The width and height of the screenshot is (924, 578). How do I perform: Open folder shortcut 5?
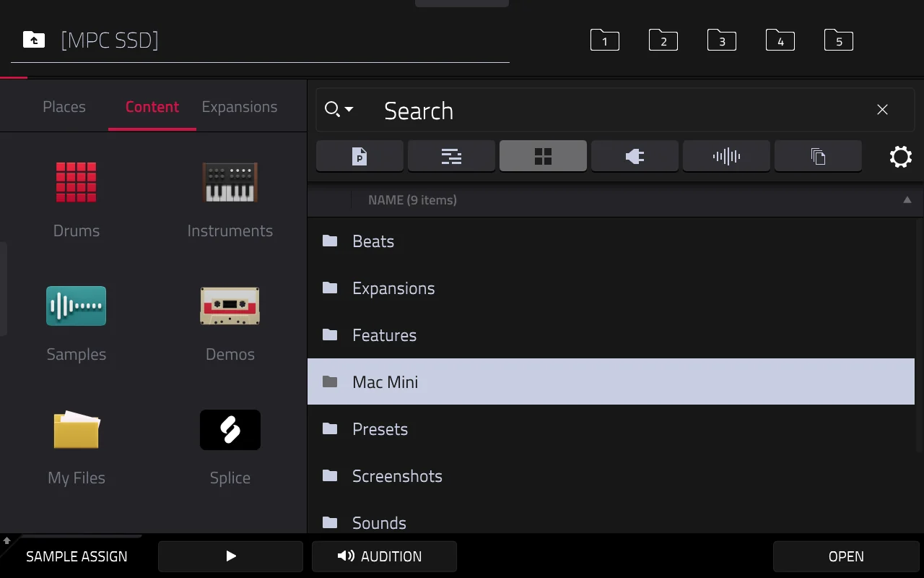839,40
